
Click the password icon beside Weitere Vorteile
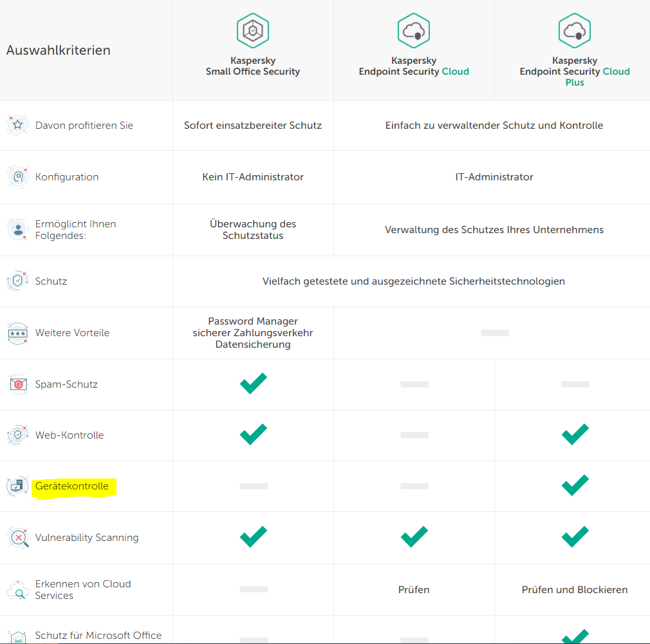click(x=18, y=333)
